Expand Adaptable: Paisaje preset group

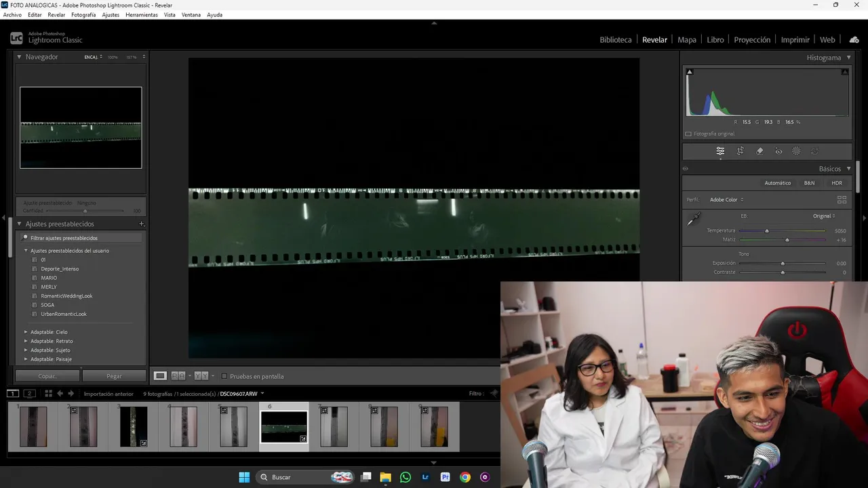click(26, 359)
